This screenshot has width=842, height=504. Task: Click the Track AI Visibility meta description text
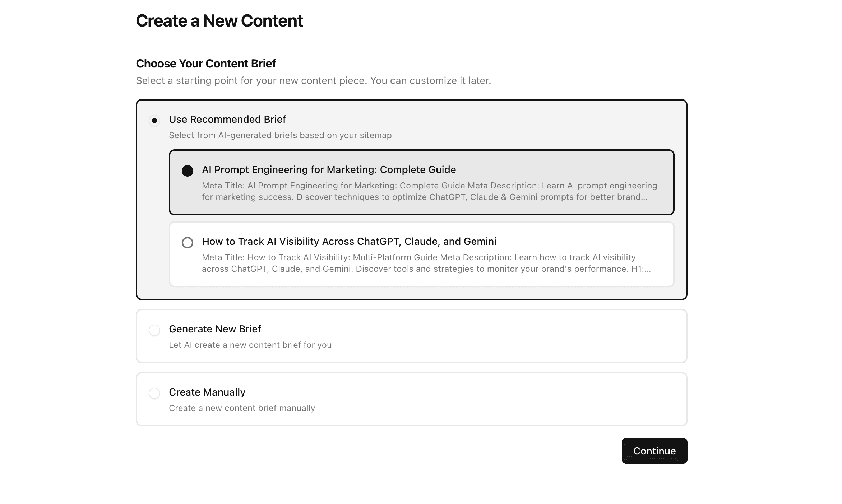click(x=426, y=263)
